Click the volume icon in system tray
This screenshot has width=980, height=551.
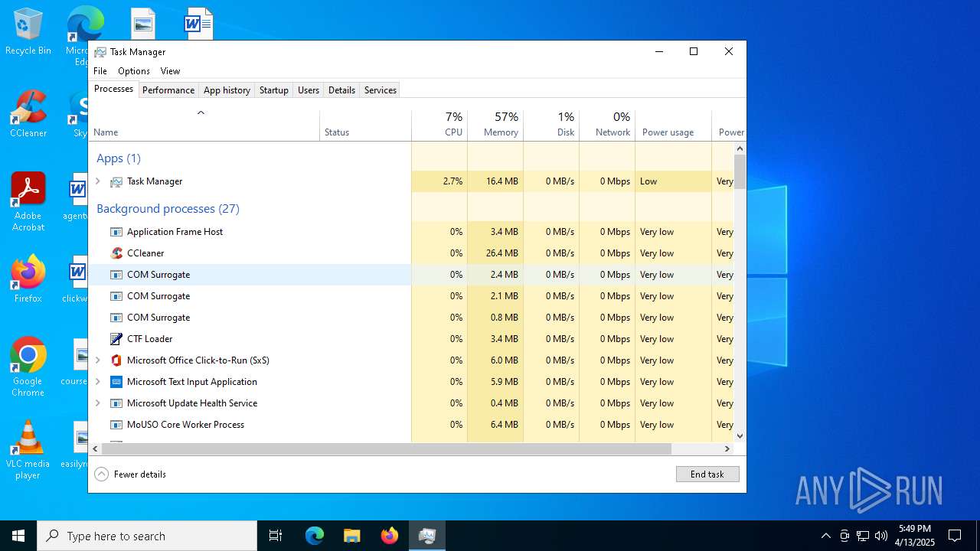tap(881, 536)
